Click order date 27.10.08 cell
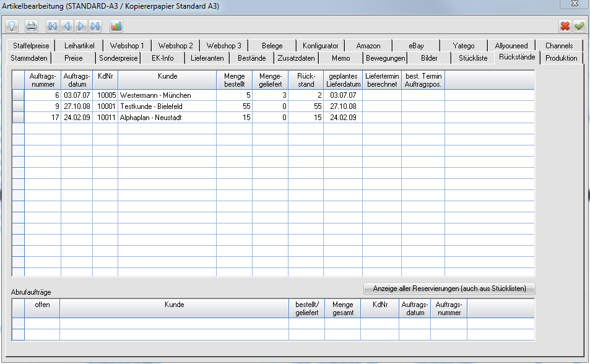The height and width of the screenshot is (364, 590). 77,106
